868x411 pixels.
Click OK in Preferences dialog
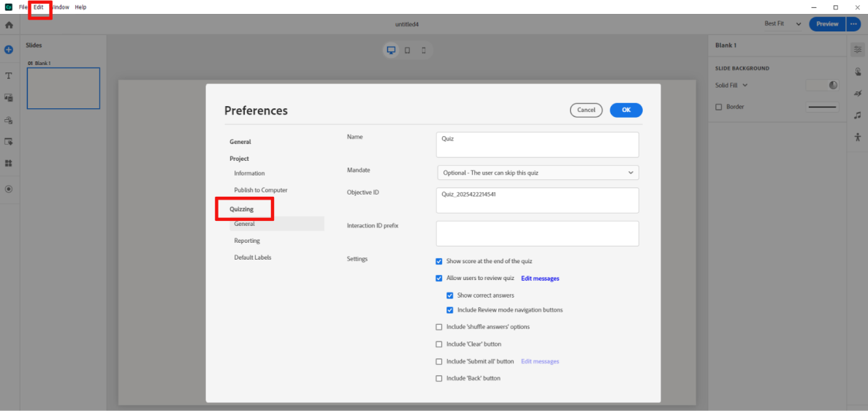[626, 110]
